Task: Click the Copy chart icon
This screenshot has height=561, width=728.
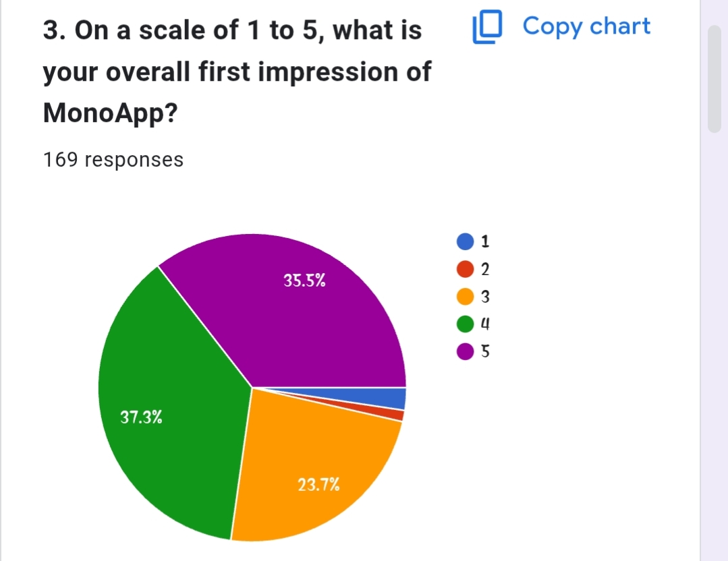Action: [x=487, y=28]
